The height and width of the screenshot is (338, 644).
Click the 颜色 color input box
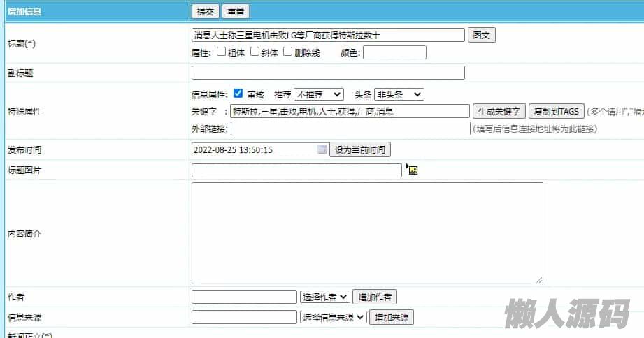coord(394,52)
